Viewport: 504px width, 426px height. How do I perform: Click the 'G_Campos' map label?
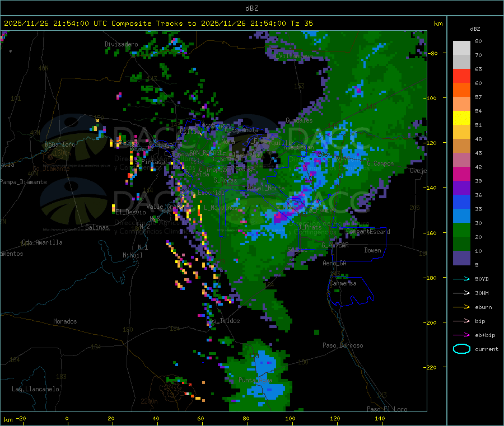(x=380, y=163)
